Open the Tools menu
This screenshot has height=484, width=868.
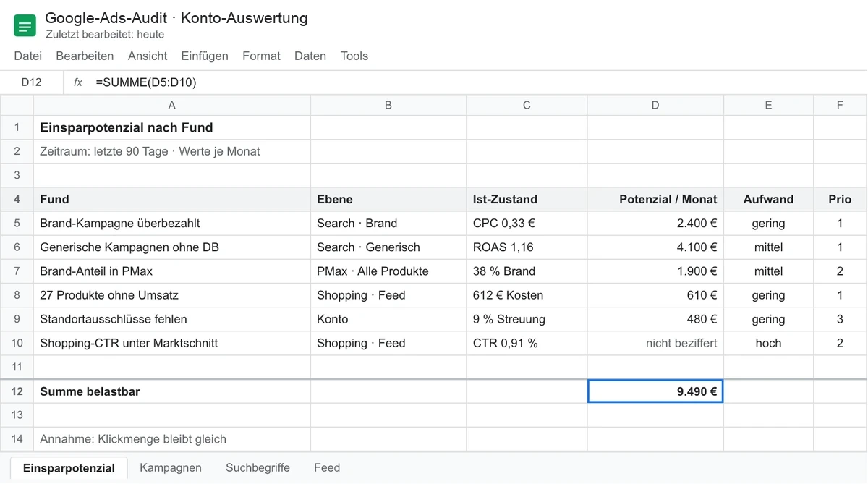(x=354, y=56)
